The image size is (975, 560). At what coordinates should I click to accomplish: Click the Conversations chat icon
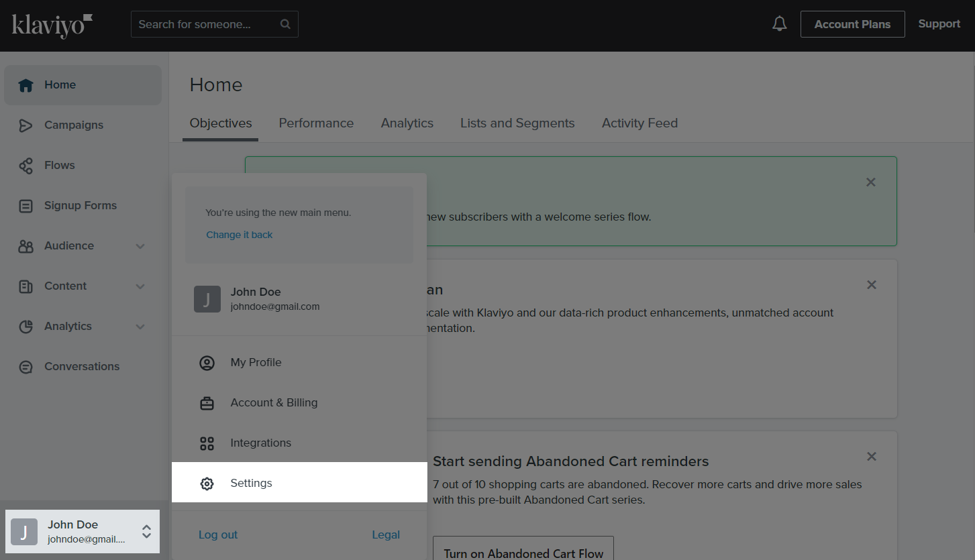point(25,367)
